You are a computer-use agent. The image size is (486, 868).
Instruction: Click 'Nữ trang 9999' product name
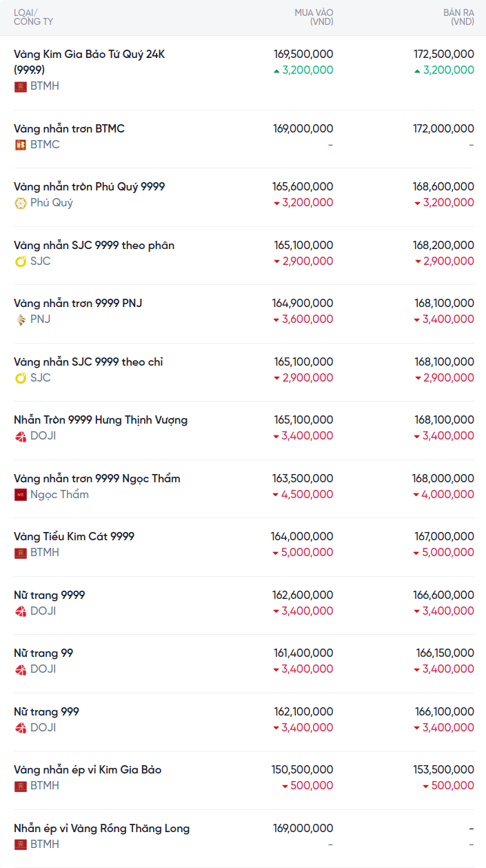coord(50,595)
